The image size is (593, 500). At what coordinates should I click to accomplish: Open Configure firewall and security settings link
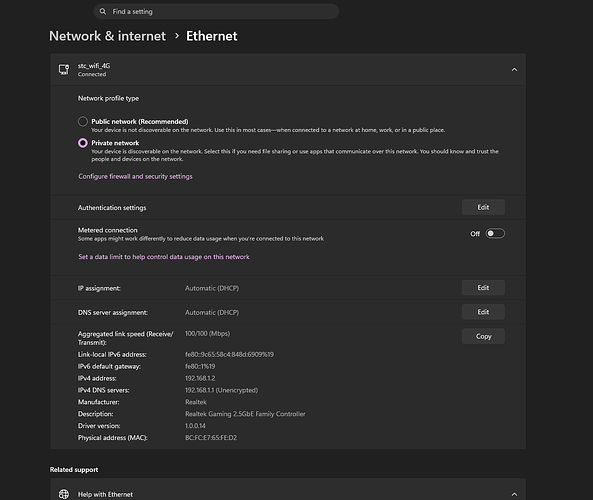coord(135,176)
